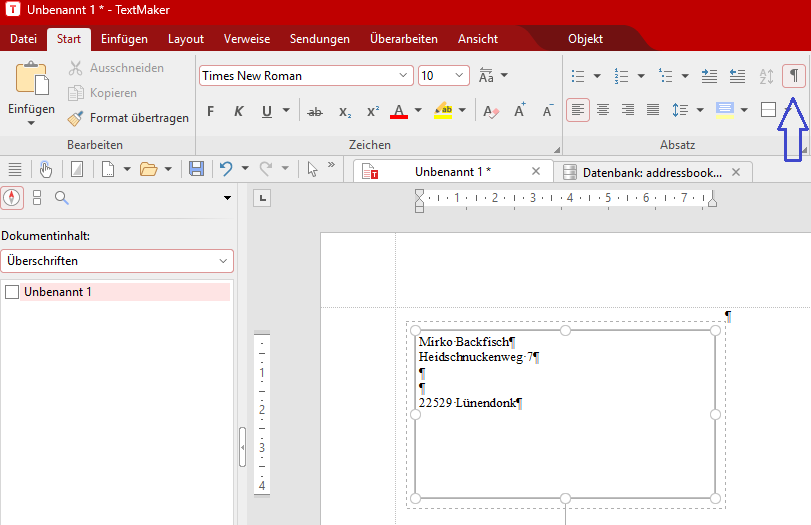Click the text Mirko Backfisch in frame

pyautogui.click(x=464, y=341)
